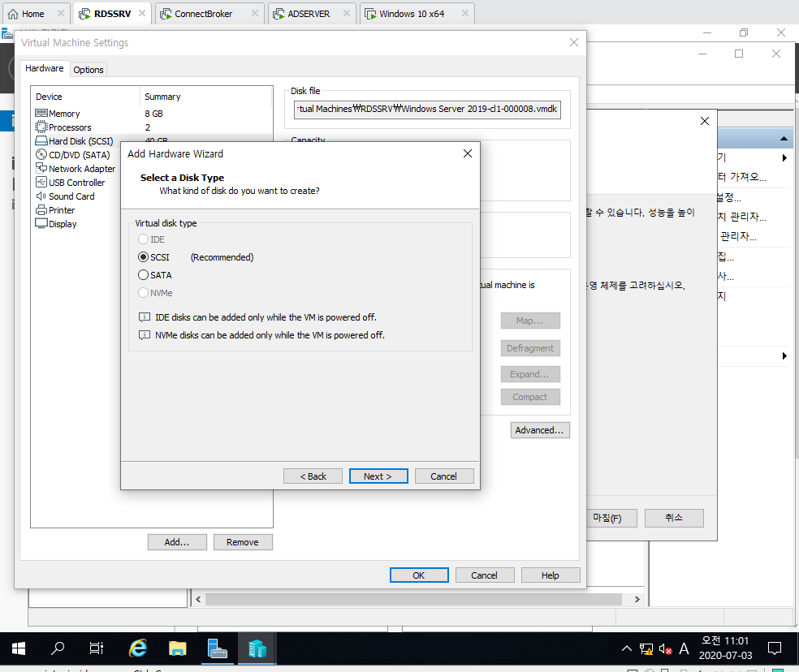
Task: Open Help for VM settings
Action: [x=551, y=575]
